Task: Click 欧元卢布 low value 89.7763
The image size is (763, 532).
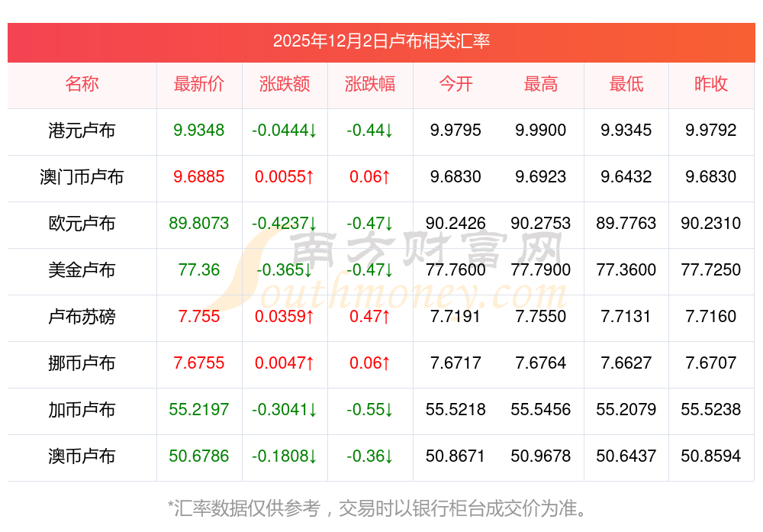Action: point(626,224)
